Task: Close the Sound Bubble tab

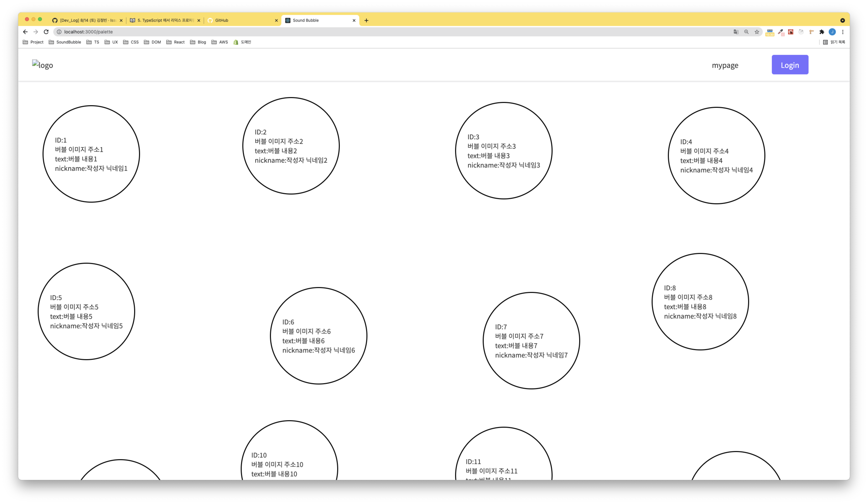Action: click(354, 20)
